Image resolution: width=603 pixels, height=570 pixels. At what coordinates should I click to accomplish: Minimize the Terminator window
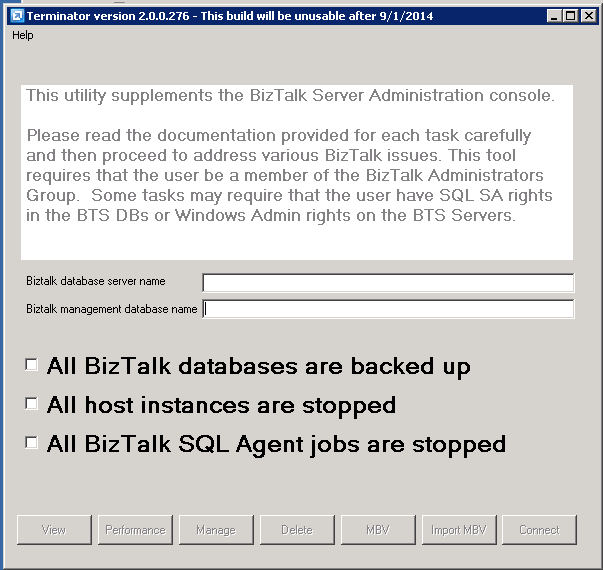coord(554,16)
